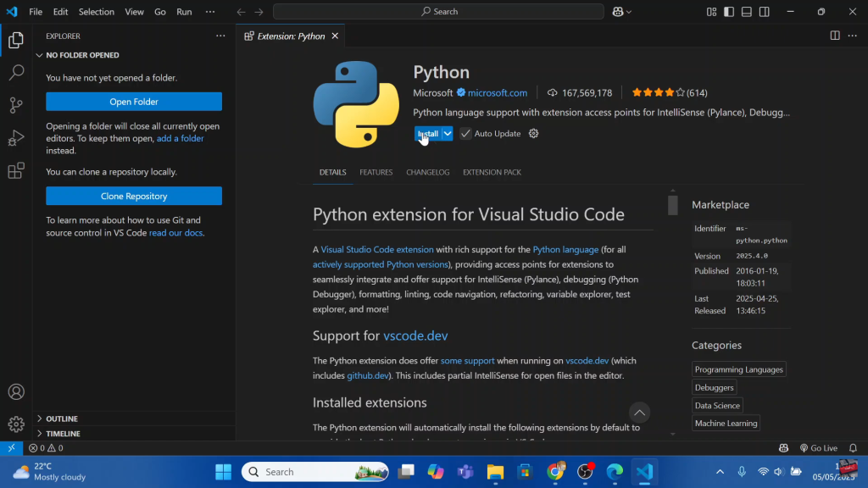
Task: Switch to the EXTENSION PACK tab
Action: click(492, 172)
